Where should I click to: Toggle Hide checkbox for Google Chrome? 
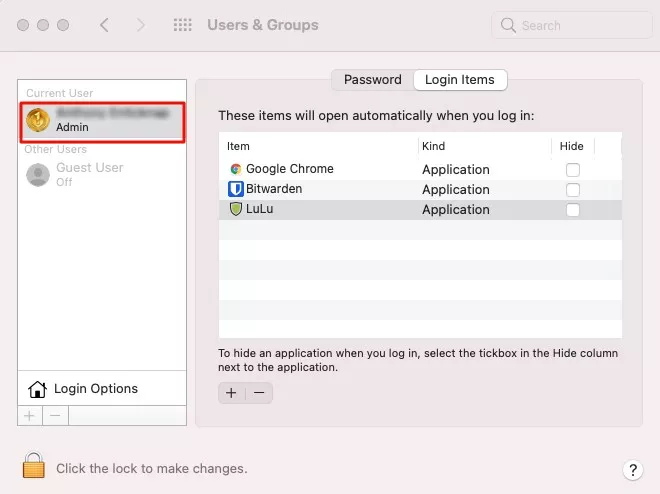[573, 170]
